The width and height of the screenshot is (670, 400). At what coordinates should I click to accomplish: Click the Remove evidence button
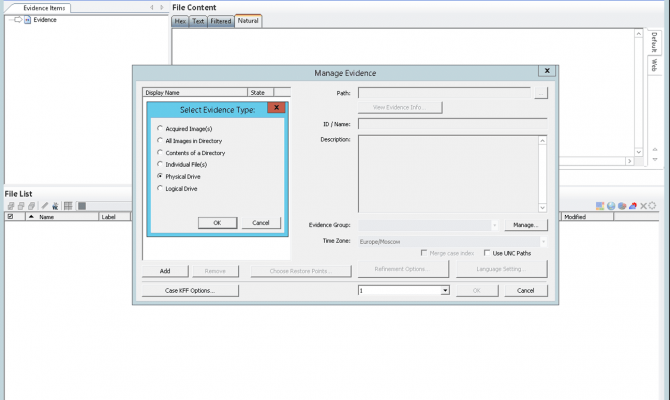click(x=215, y=271)
